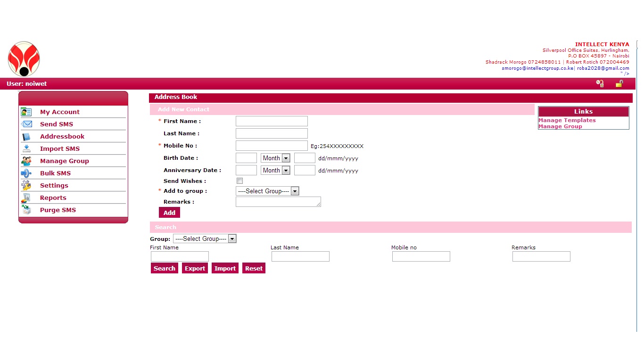Click the Mobile No input field
Image resolution: width=644 pixels, height=362 pixels.
[x=272, y=146]
